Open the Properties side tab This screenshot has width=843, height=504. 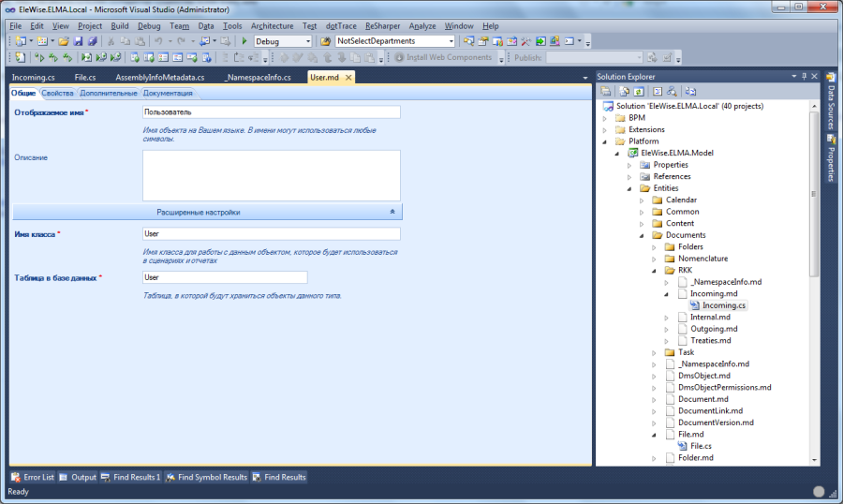(x=831, y=158)
